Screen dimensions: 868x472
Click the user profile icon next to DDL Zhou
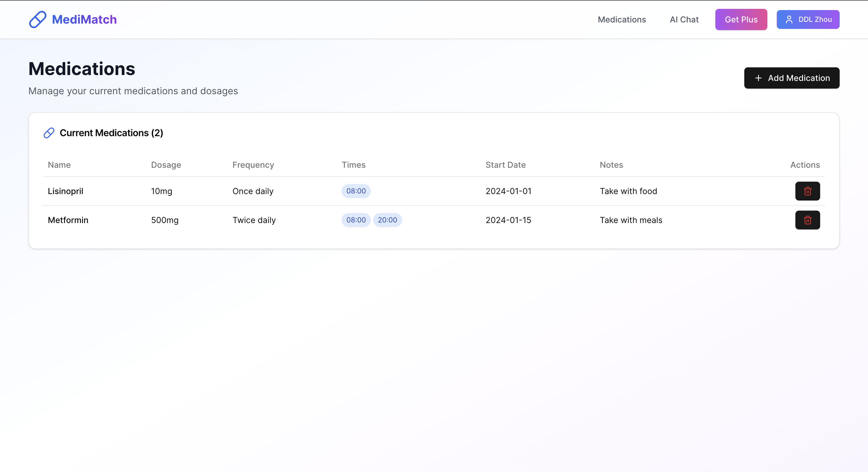click(x=789, y=19)
